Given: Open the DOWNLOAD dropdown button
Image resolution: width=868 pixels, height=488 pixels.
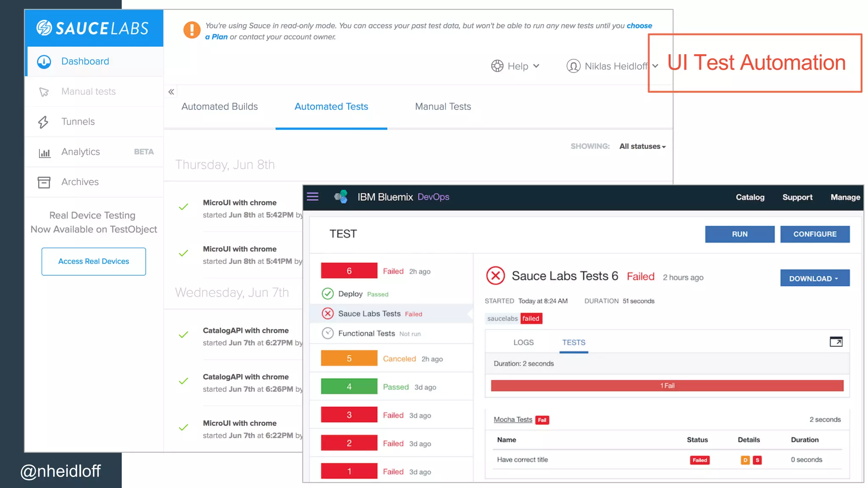Looking at the screenshot, I should (815, 278).
